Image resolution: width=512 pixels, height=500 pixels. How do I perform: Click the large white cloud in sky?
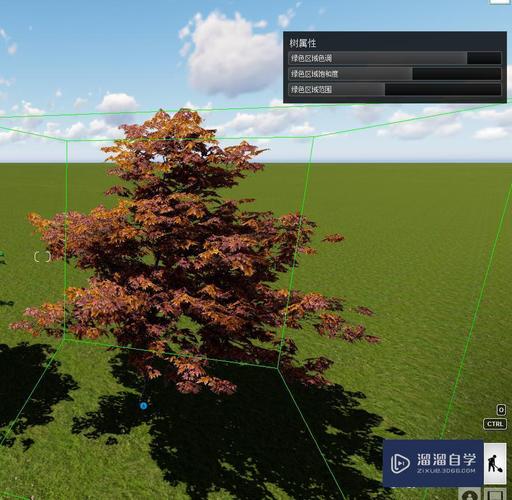pos(230,53)
